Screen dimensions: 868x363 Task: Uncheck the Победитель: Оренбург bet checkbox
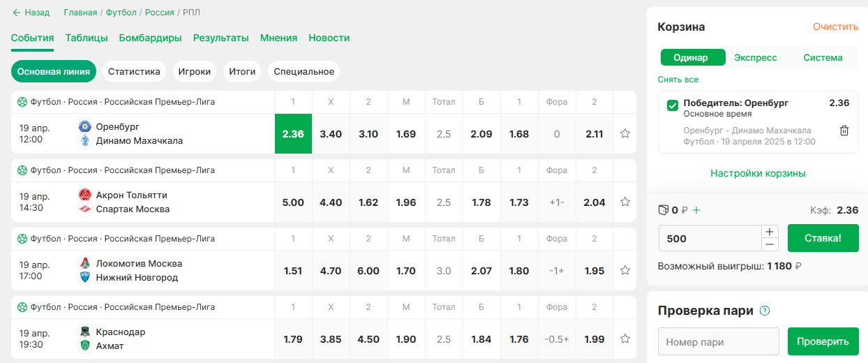673,105
